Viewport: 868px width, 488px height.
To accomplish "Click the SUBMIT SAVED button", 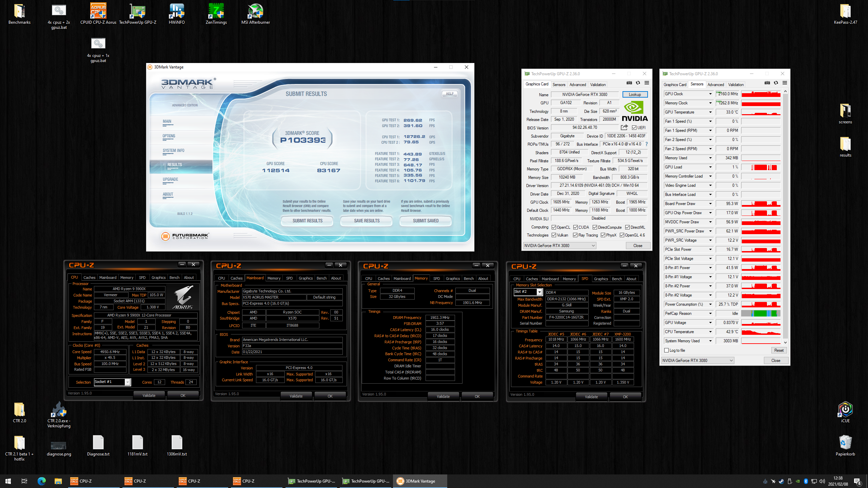I will (x=426, y=221).
